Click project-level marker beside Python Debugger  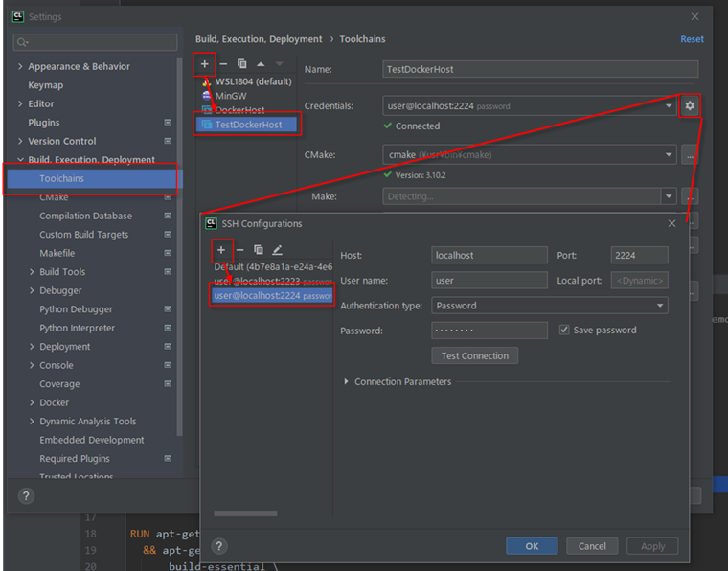pyautogui.click(x=168, y=308)
